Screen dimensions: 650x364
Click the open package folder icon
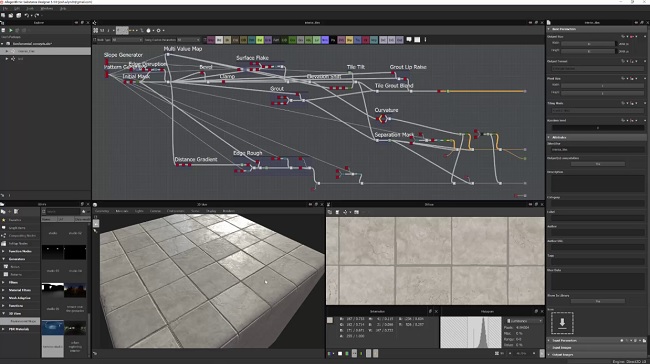pos(11,15)
